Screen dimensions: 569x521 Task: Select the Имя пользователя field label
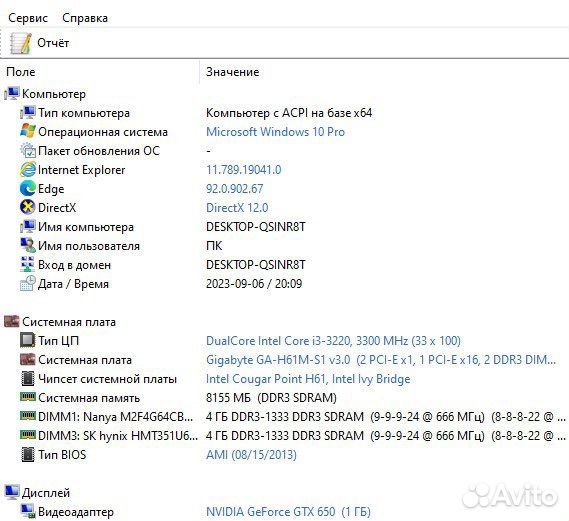point(89,246)
